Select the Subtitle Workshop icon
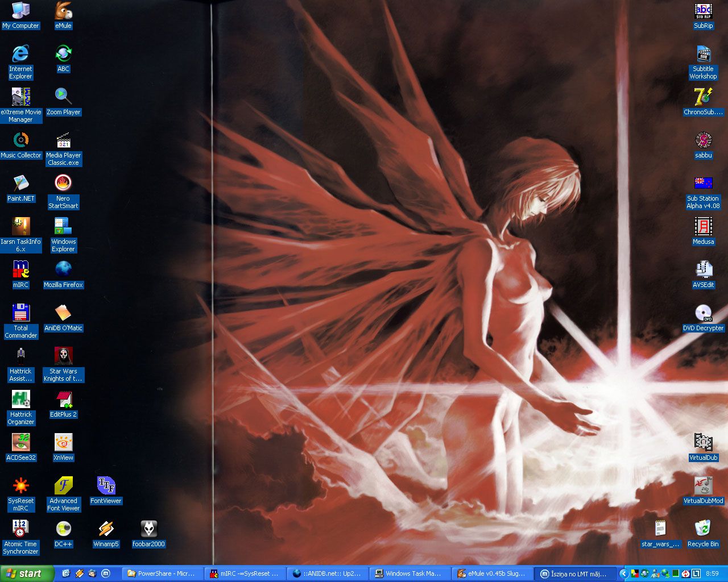The width and height of the screenshot is (728, 582). (703, 62)
